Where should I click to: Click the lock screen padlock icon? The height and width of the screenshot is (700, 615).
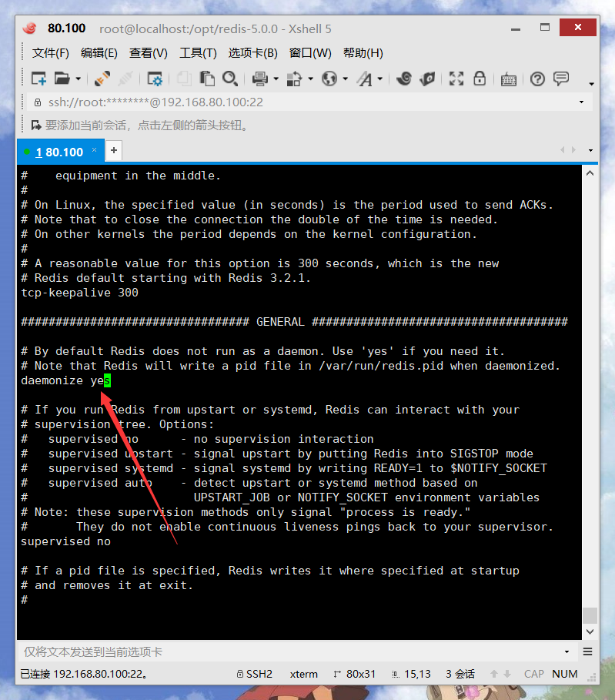tap(480, 78)
